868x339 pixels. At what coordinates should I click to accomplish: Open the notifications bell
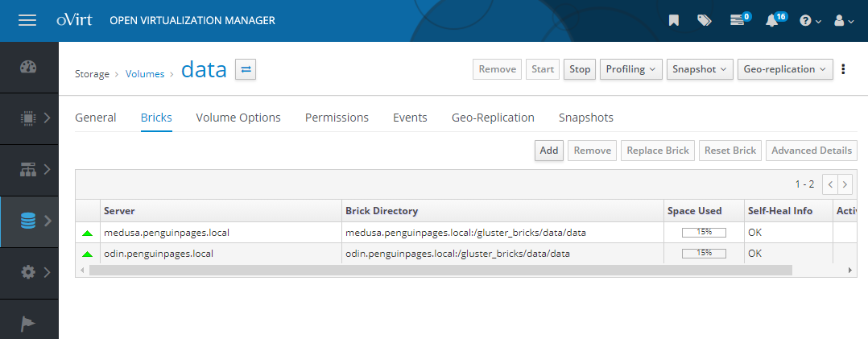pos(773,21)
